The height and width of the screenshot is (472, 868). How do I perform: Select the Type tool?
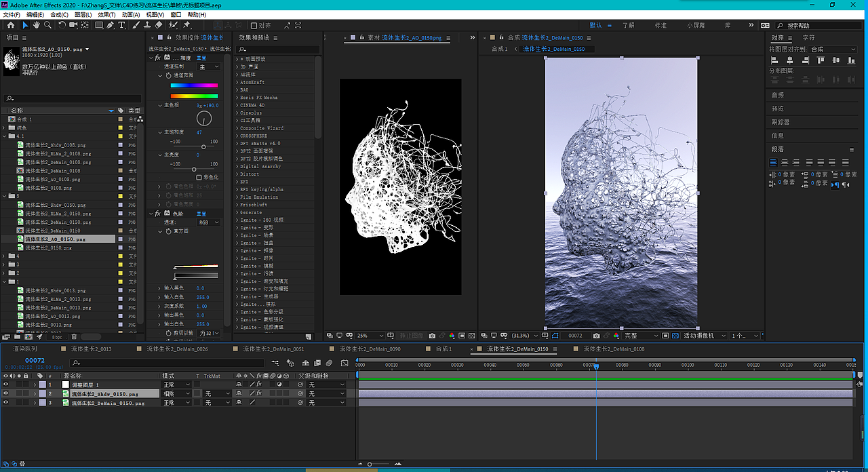click(122, 25)
